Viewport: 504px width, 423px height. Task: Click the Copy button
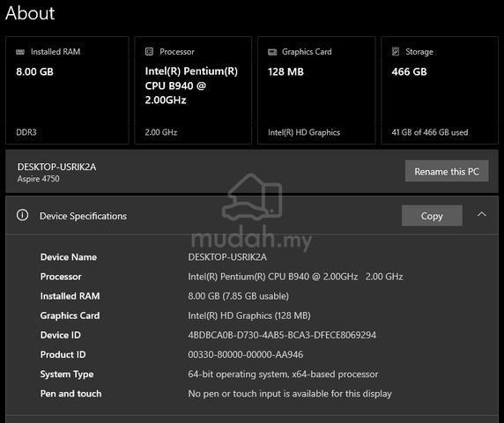[x=432, y=216]
